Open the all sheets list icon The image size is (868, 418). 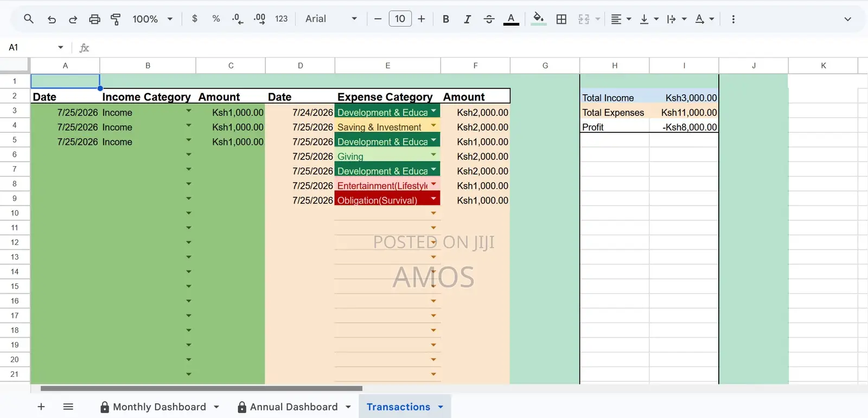tap(68, 407)
